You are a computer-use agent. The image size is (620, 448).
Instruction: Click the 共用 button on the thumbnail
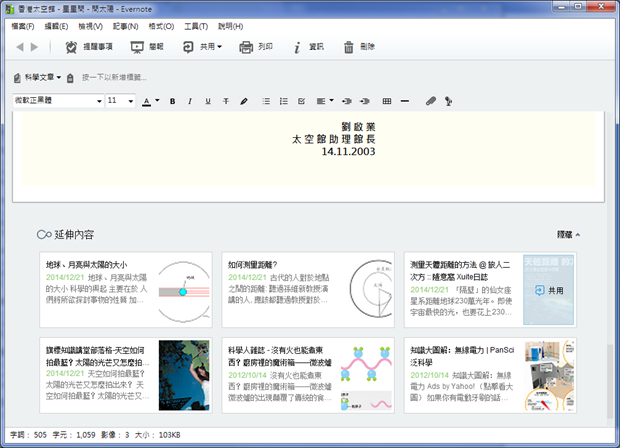[x=549, y=291]
